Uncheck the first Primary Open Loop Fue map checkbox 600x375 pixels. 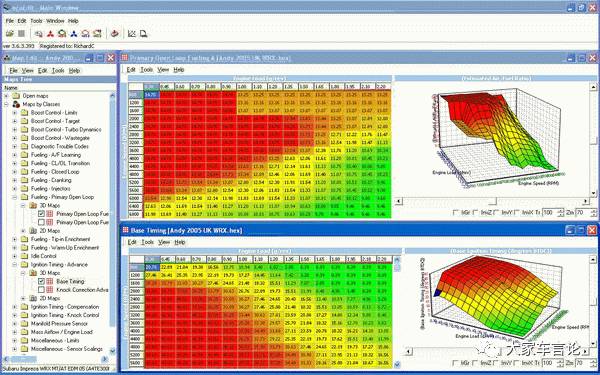(41, 214)
